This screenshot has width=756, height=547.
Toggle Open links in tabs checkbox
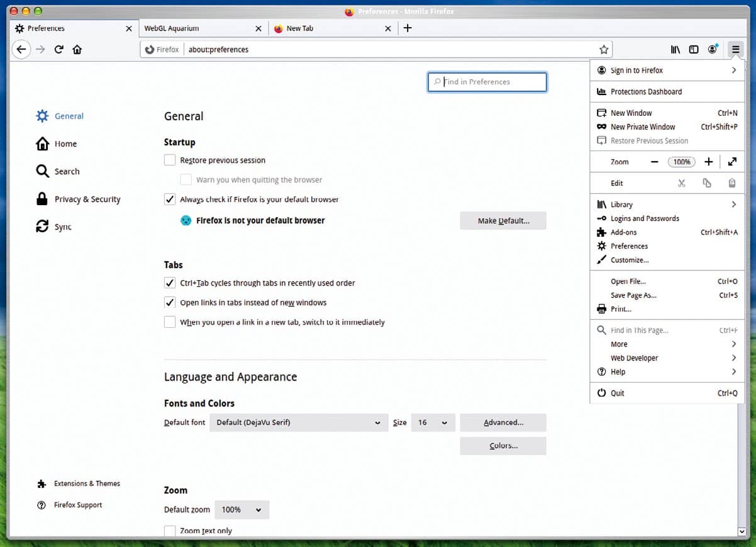coord(170,302)
